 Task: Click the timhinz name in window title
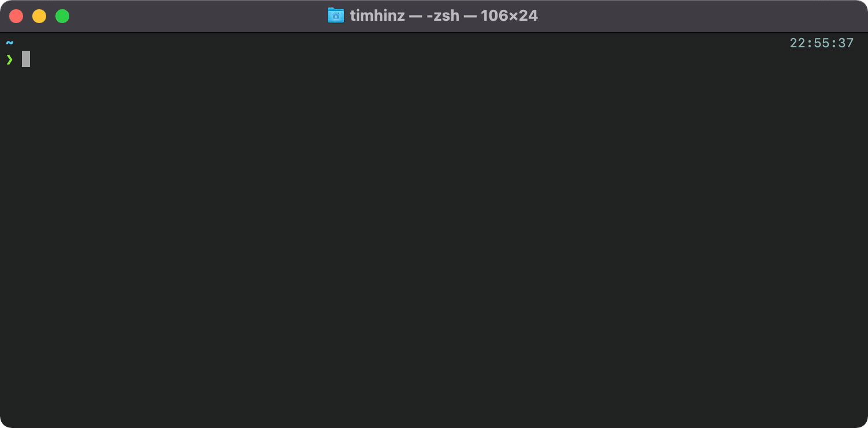377,16
